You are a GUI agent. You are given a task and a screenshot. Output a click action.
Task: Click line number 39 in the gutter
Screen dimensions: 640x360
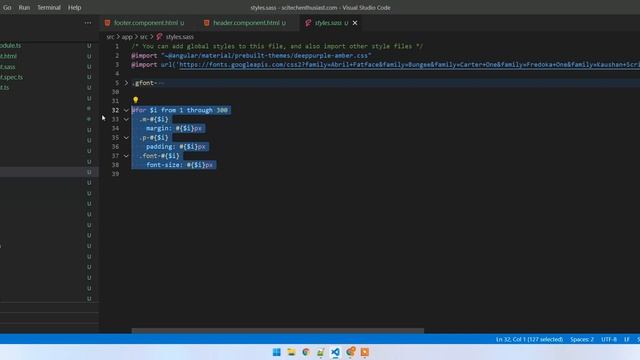(116, 174)
